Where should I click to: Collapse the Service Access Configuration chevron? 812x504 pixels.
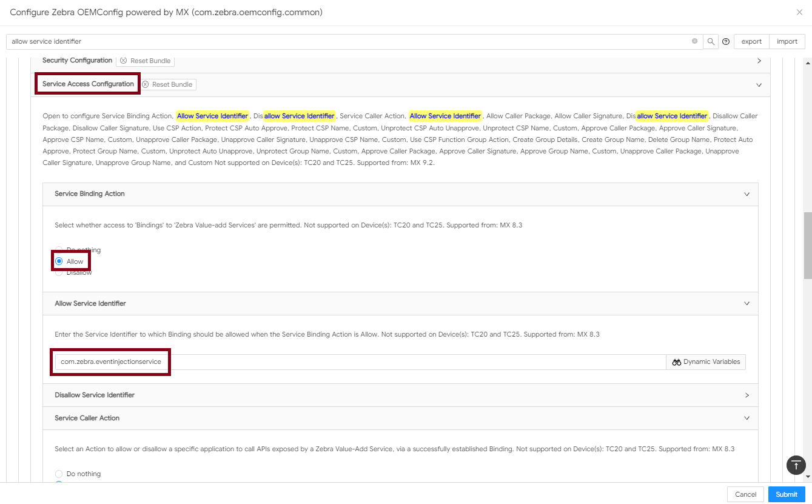[x=759, y=85]
